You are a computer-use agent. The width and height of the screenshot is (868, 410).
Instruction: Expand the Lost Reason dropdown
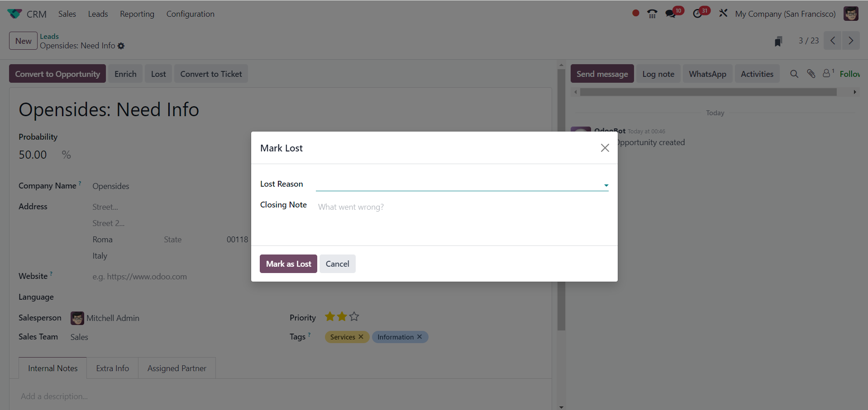(x=606, y=185)
